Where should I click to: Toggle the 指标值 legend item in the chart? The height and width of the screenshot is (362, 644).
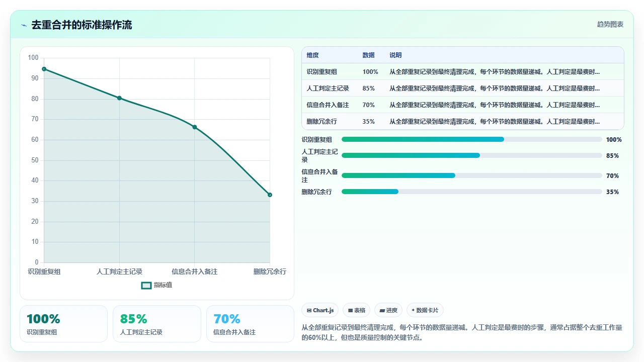[x=157, y=285]
